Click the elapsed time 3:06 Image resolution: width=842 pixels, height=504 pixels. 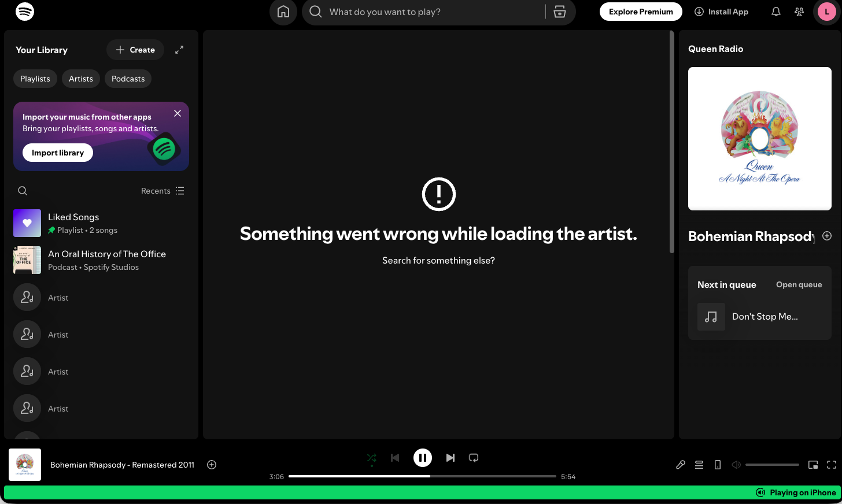276,477
